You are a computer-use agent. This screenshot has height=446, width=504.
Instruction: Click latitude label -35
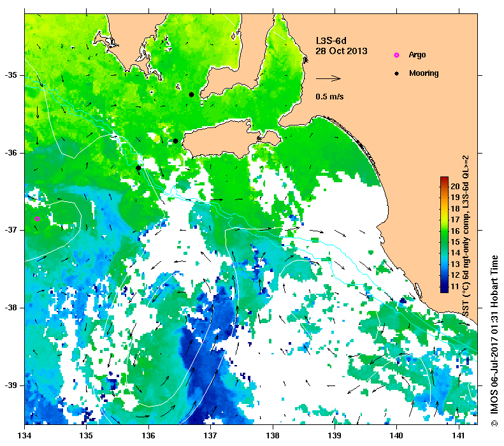[x=11, y=75]
